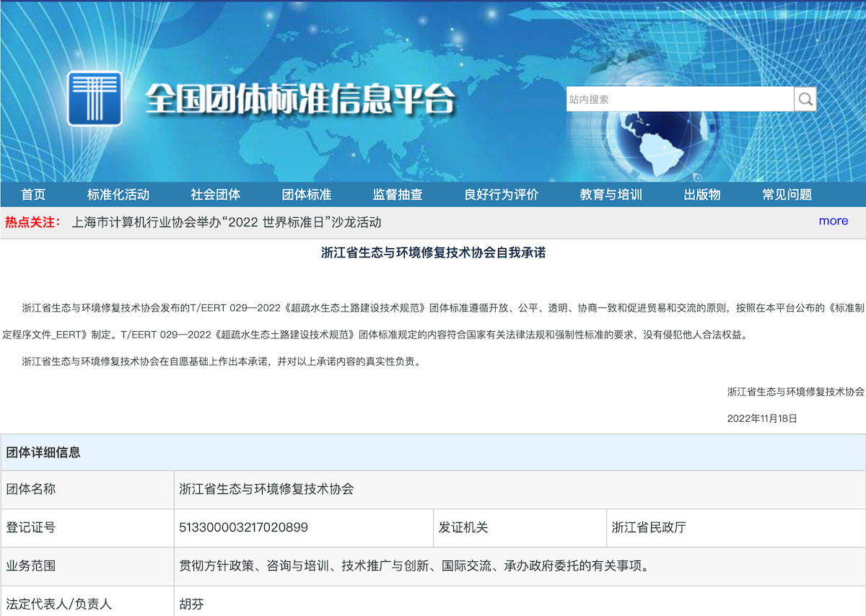Click the date 2022年11月18日
This screenshot has width=866, height=616.
762,418
